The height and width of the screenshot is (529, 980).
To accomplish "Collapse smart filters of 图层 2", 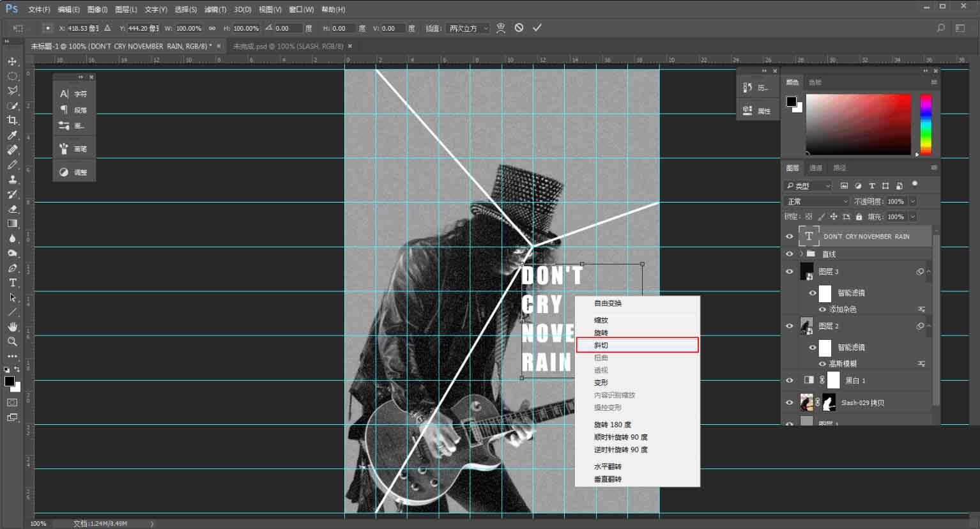I will pyautogui.click(x=929, y=326).
